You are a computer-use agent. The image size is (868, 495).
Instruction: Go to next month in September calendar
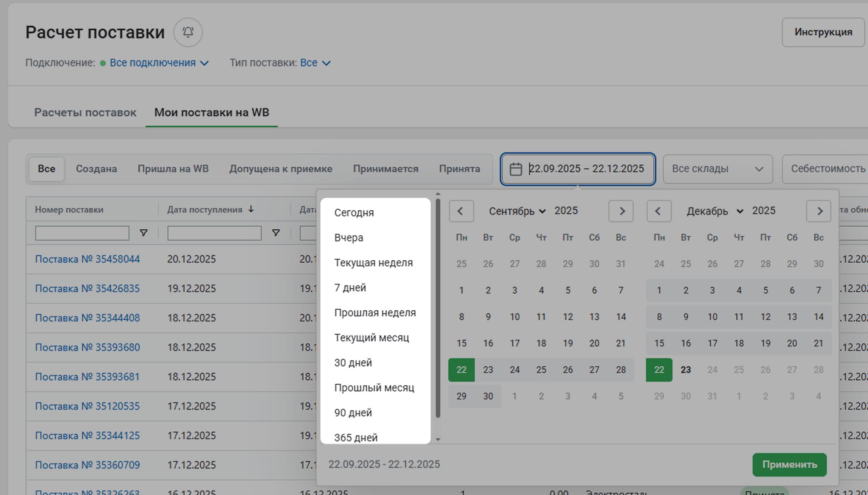point(621,211)
